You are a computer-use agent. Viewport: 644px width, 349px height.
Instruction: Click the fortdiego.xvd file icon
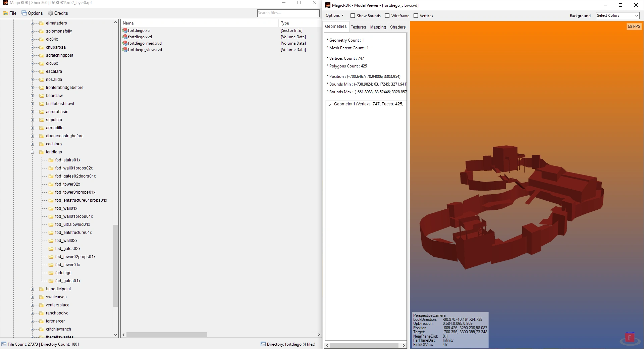pos(125,37)
